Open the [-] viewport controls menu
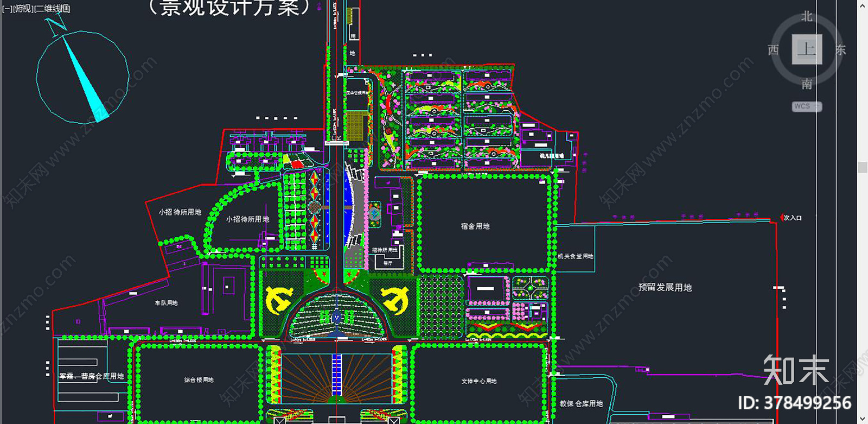The image size is (868, 424). click(7, 9)
